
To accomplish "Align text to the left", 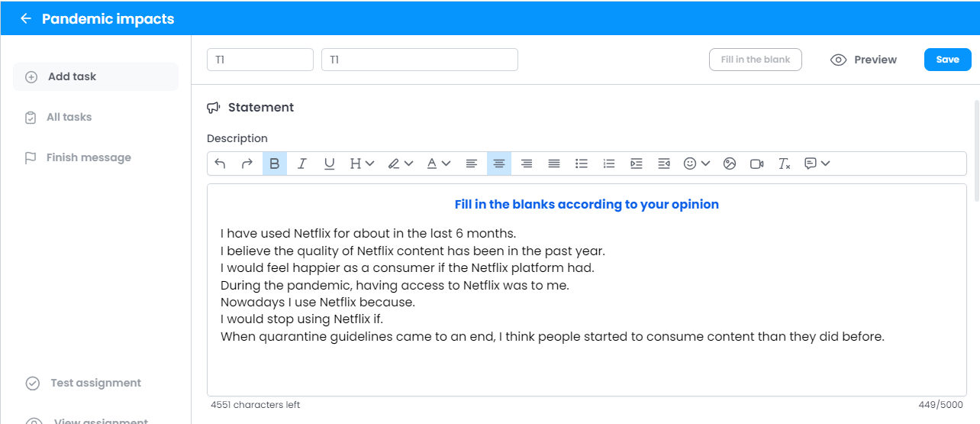I will pyautogui.click(x=472, y=163).
